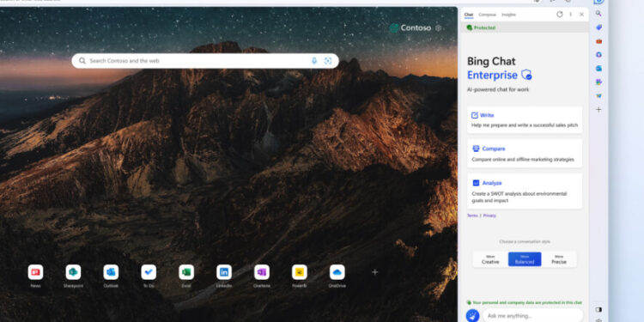Click the Ask me anything input box

point(532,315)
